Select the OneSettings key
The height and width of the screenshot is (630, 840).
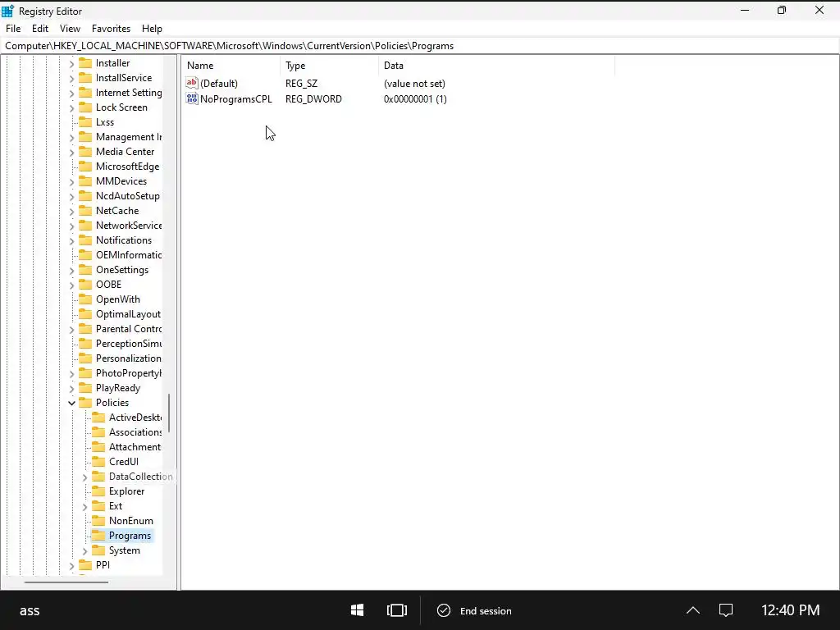tap(122, 270)
